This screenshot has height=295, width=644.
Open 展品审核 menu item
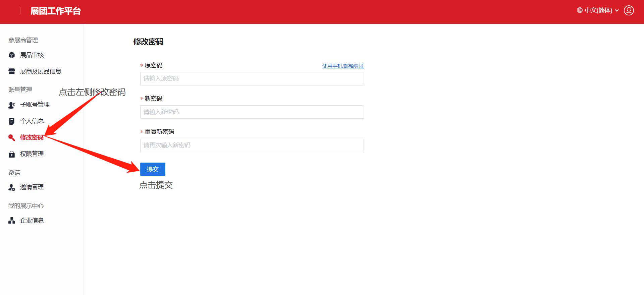tap(32, 55)
